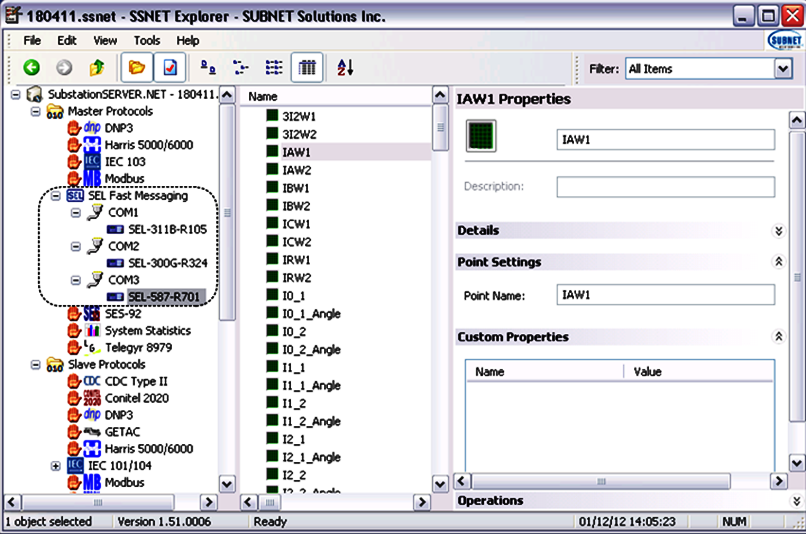This screenshot has height=534, width=806.
Task: Click the A-Z sort icon
Action: coord(345,67)
